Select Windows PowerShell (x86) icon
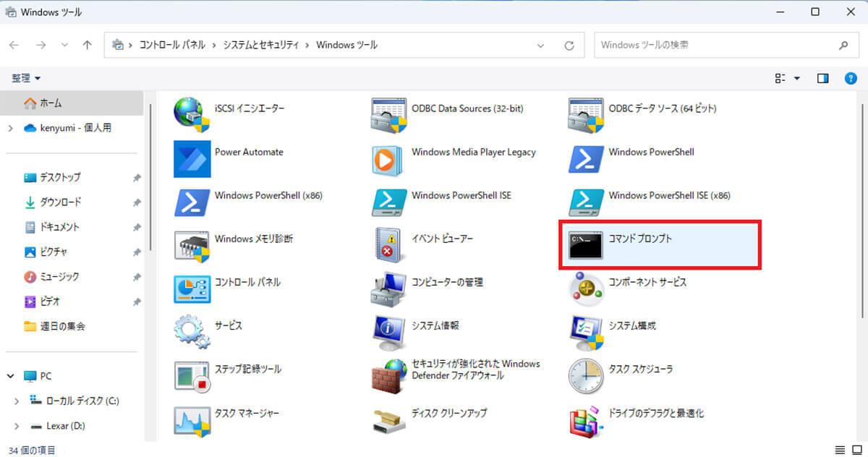This screenshot has width=868, height=457. click(x=192, y=202)
